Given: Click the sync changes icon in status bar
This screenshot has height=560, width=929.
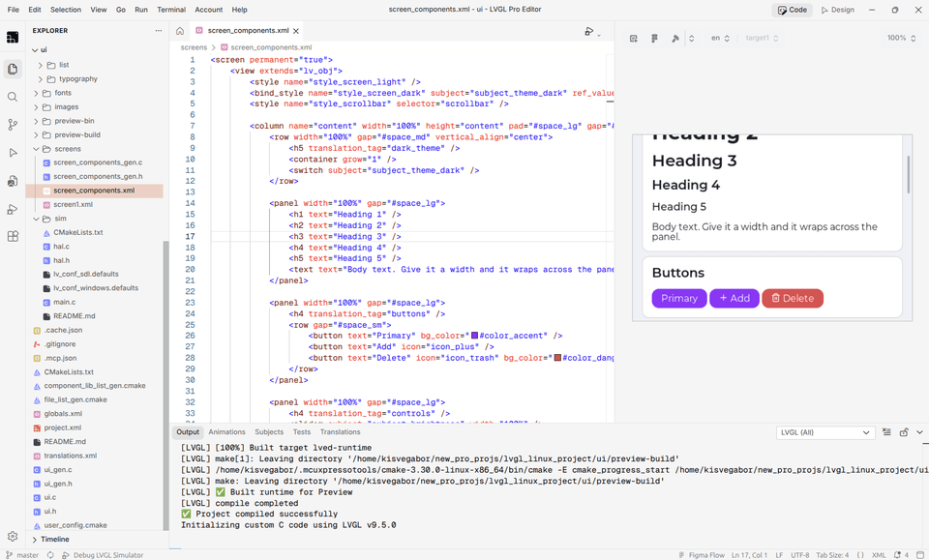Looking at the screenshot, I should 50,555.
